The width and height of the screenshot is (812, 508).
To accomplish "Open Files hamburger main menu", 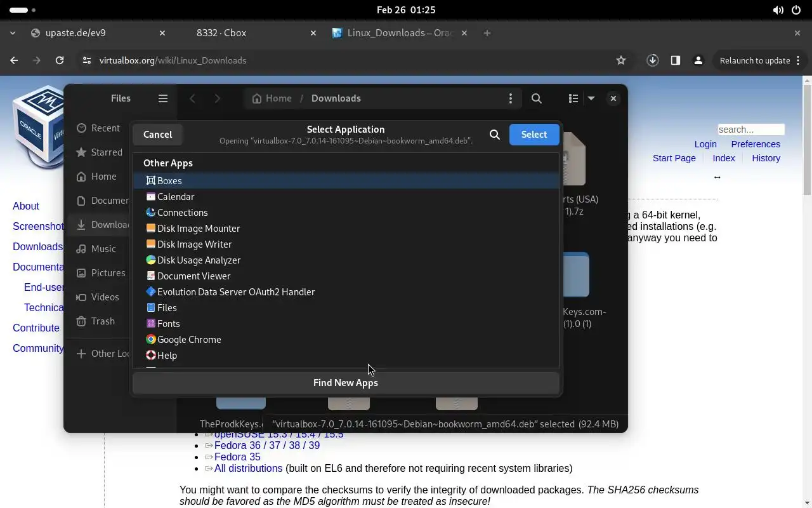I will point(163,98).
